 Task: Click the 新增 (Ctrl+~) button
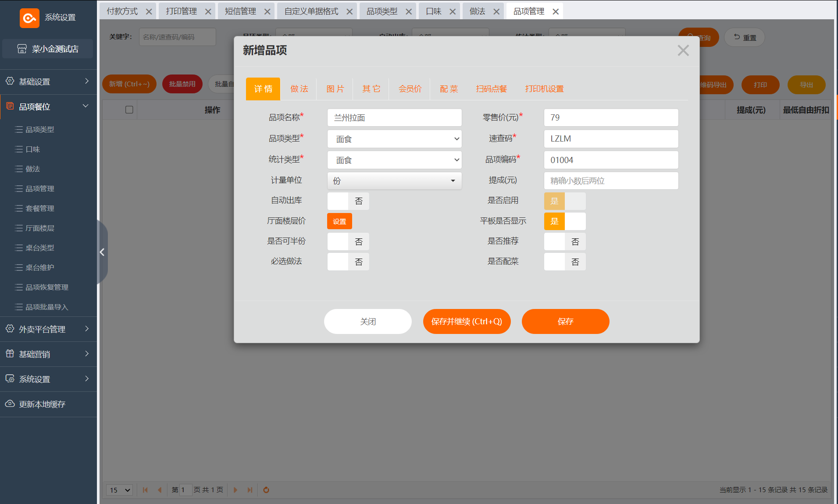coord(129,84)
